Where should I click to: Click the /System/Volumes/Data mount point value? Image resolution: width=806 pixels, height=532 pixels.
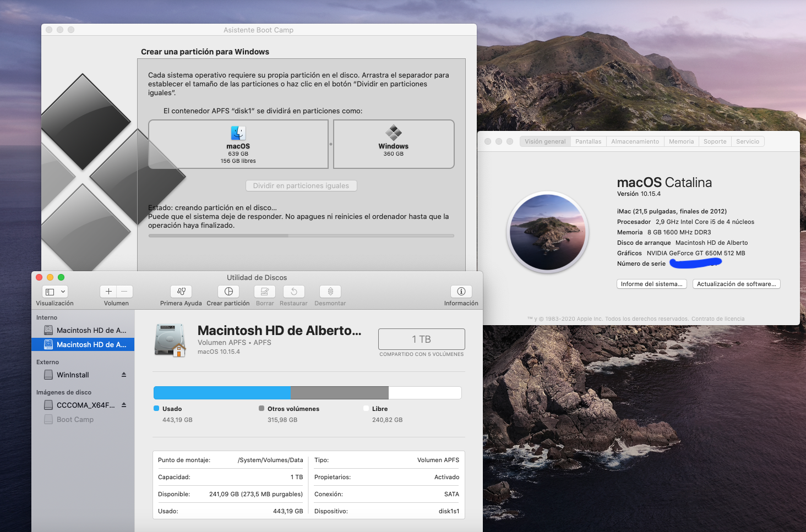[270, 460]
